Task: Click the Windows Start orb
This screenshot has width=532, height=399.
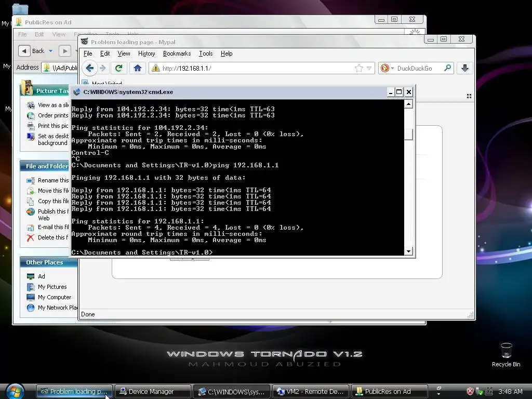Action: 15,391
